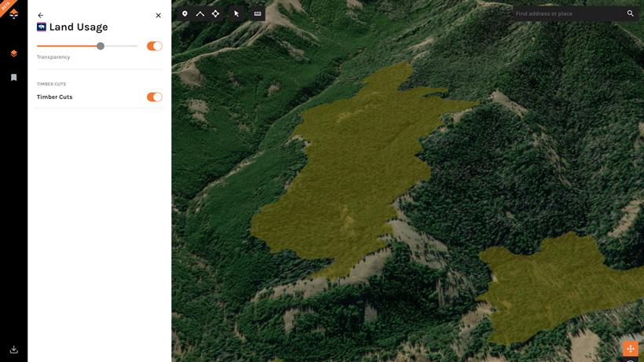The height and width of the screenshot is (362, 644).
Task: Disable the Timber Cuts toggle
Action: (x=155, y=97)
